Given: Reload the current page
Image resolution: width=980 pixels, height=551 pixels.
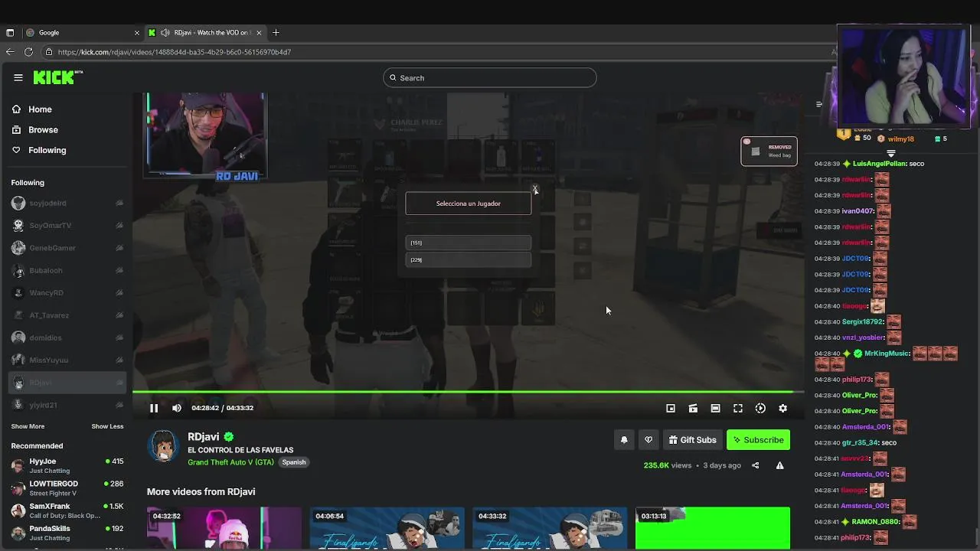Looking at the screenshot, I should (28, 52).
